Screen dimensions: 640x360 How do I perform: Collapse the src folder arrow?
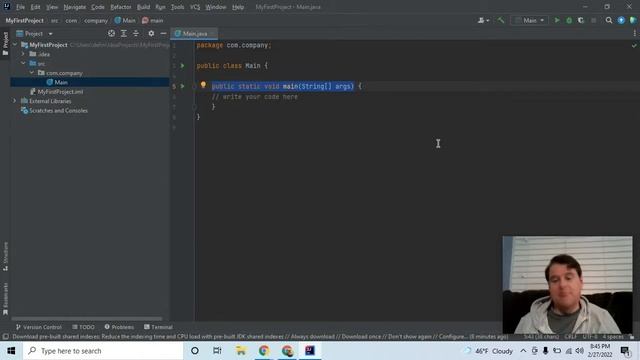pos(23,63)
